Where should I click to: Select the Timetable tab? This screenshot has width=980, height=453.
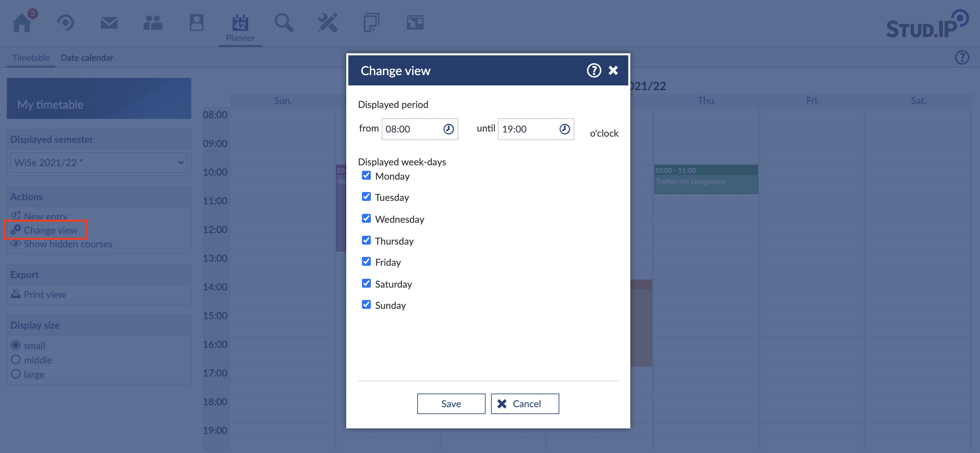[31, 58]
